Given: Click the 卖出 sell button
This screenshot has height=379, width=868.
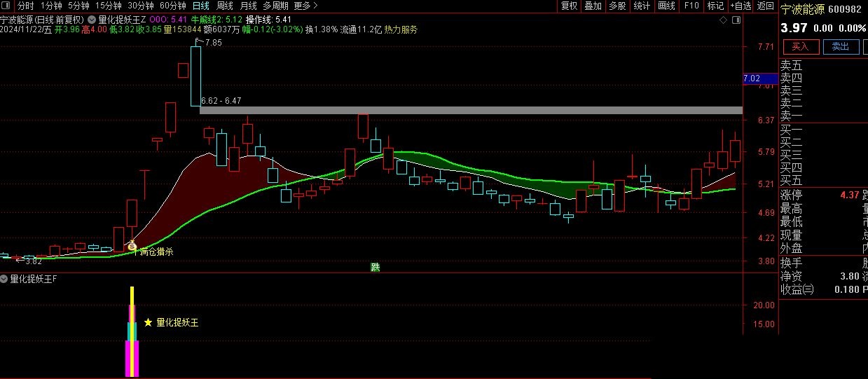Looking at the screenshot, I should pyautogui.click(x=841, y=46).
